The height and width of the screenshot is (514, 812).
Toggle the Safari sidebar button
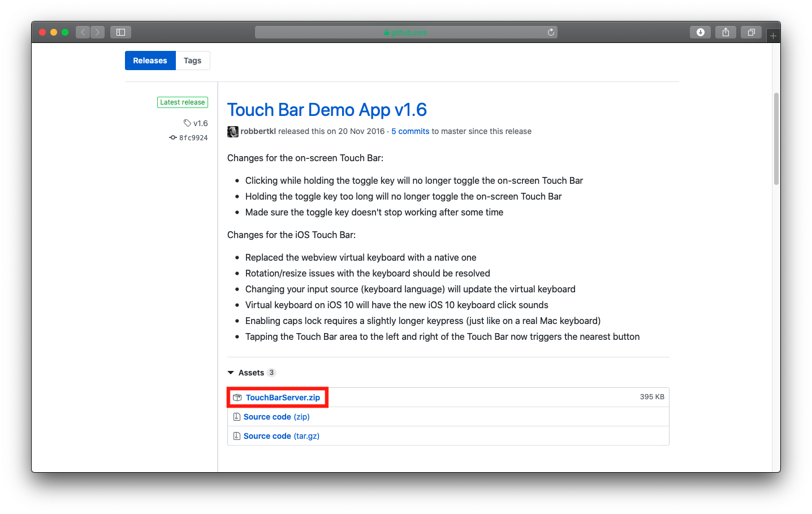(120, 32)
